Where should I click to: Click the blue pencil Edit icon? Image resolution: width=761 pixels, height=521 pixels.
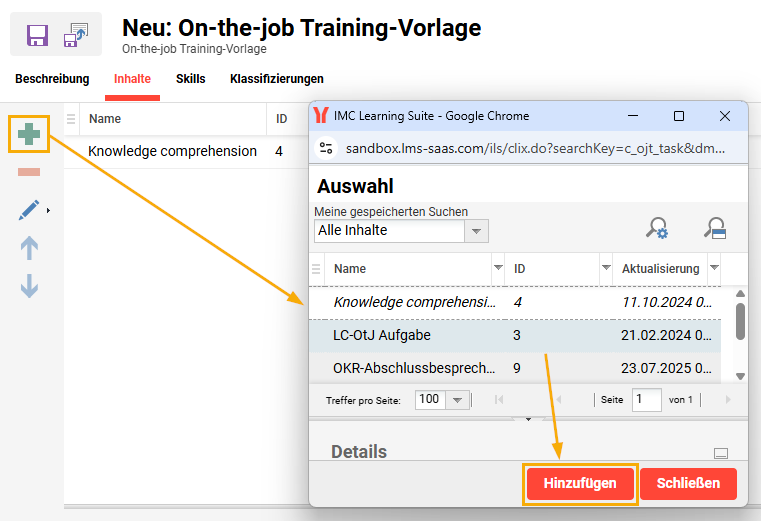[x=29, y=210]
